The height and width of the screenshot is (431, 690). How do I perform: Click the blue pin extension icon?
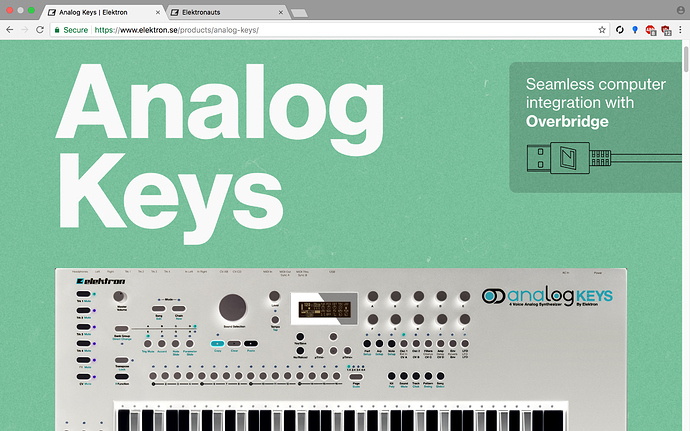point(635,30)
